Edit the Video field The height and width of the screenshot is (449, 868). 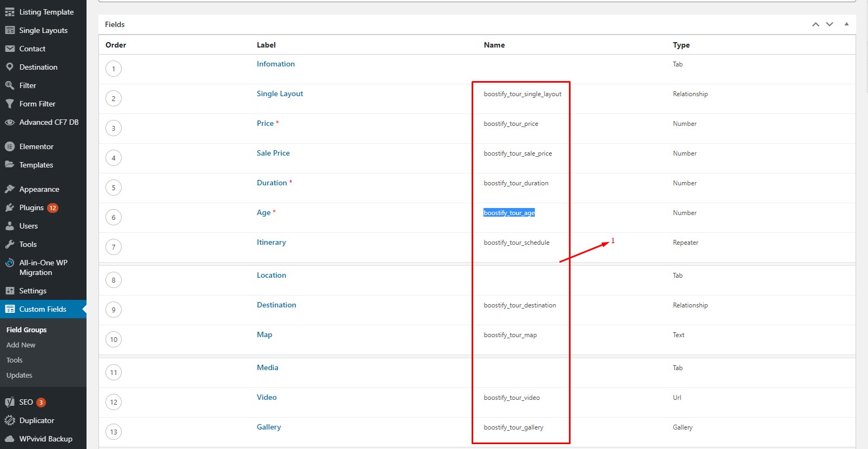267,397
